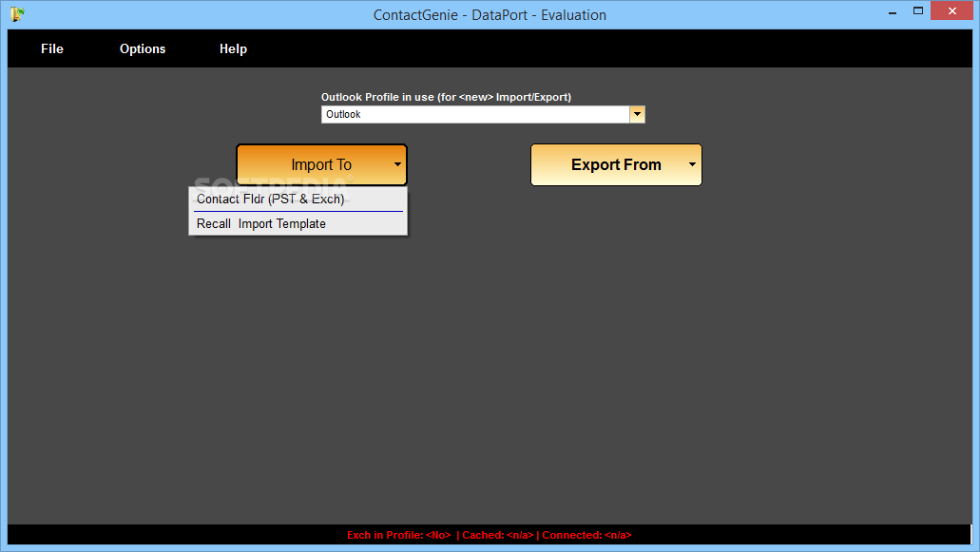Open the Help menu
The image size is (980, 552).
pos(233,48)
